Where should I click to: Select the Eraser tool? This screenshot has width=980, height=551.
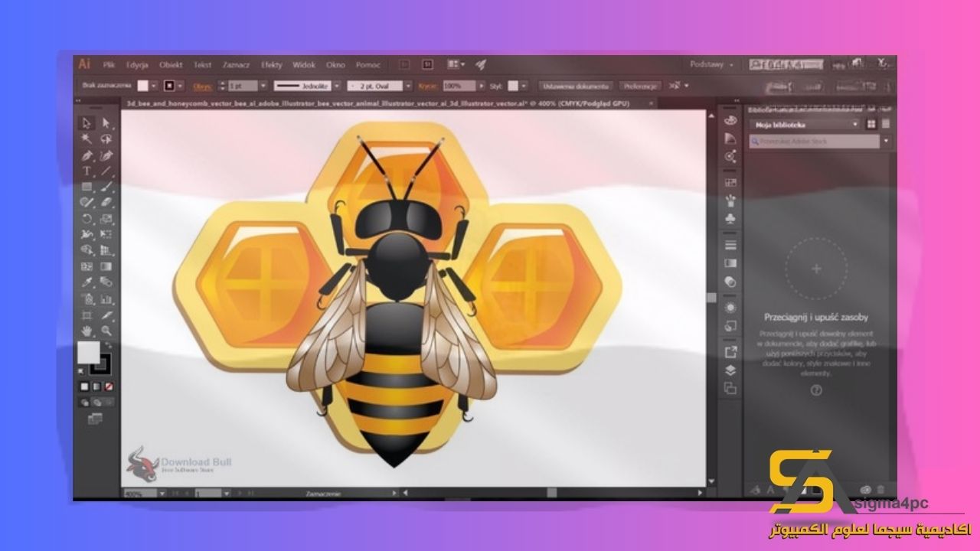(106, 202)
